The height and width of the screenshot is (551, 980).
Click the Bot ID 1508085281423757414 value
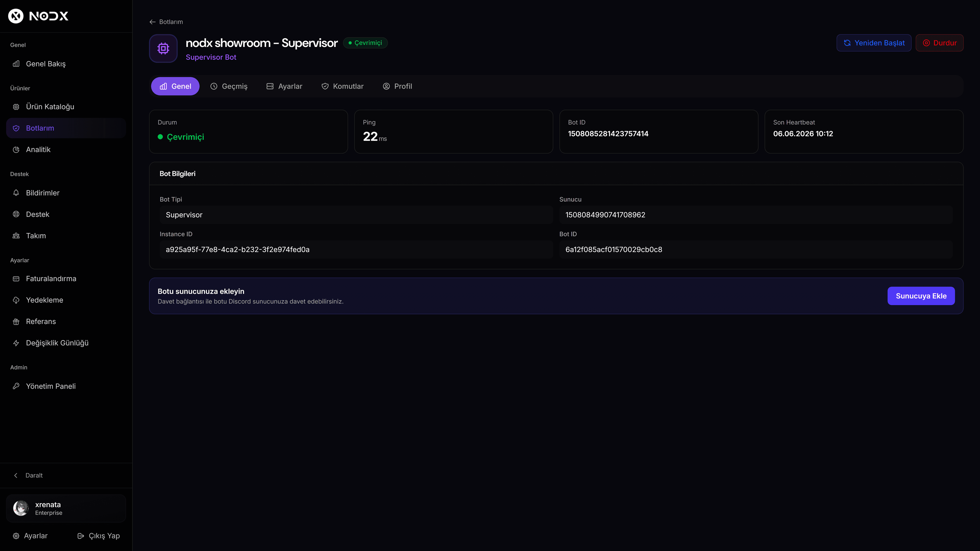(x=608, y=134)
